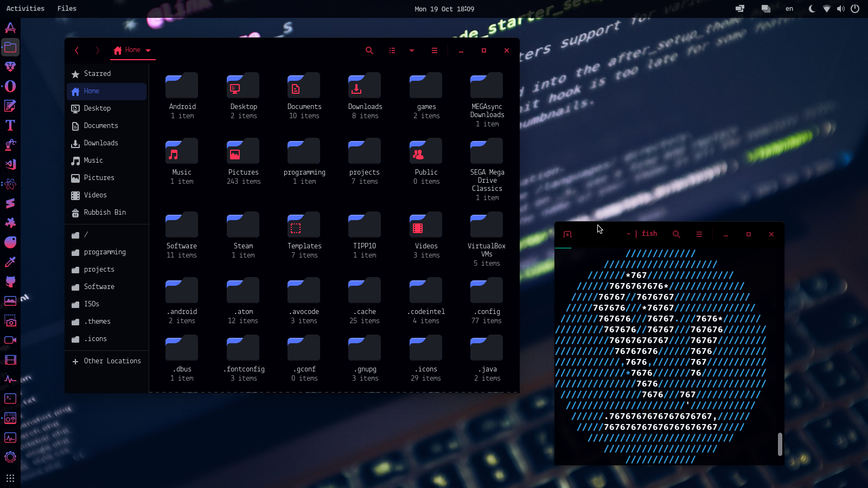Select Downloads in the Files sidebar
This screenshot has width=868, height=488.
(x=107, y=143)
